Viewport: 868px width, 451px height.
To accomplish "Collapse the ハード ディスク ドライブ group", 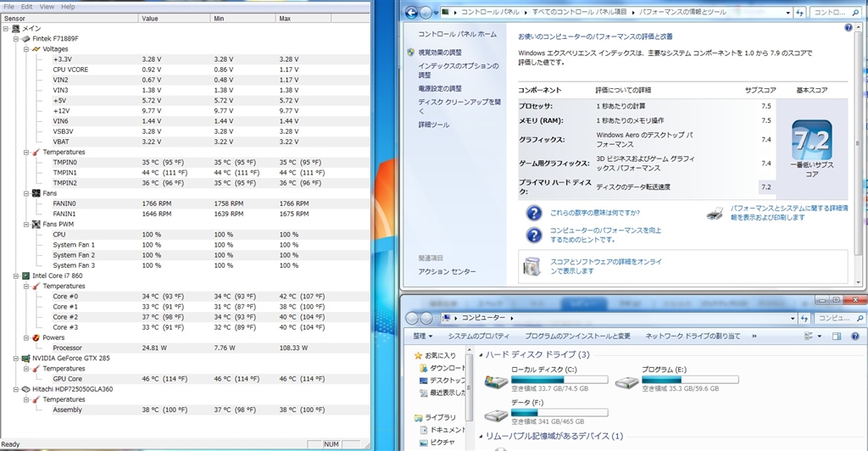I will tap(481, 354).
